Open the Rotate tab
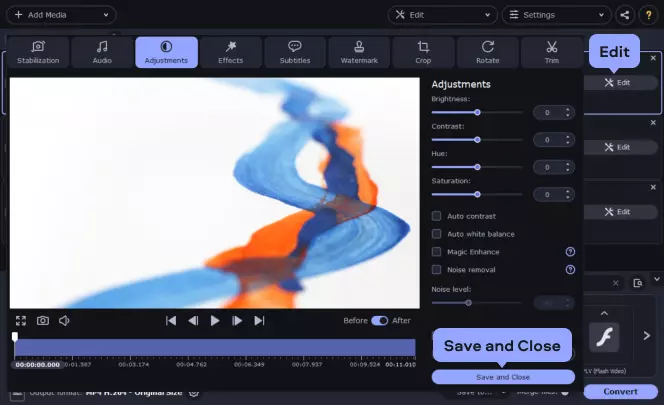Viewport: 664px width, 405px height. (x=488, y=52)
